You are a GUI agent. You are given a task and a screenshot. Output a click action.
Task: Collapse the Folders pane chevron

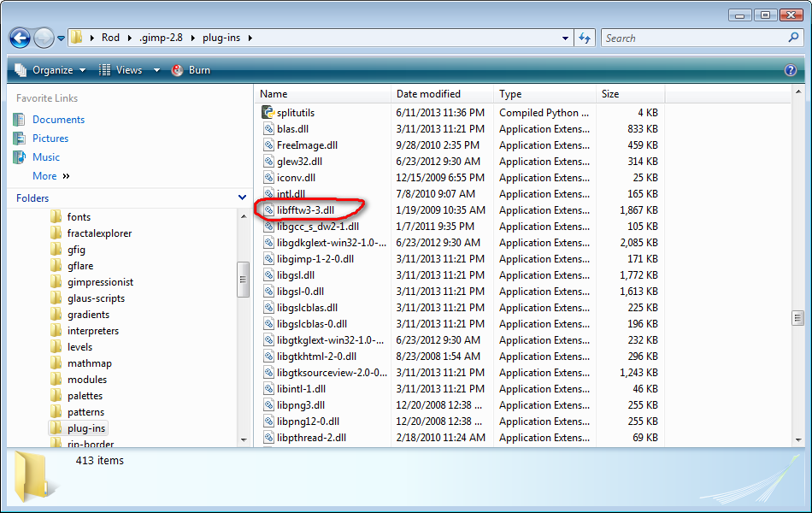[x=242, y=198]
